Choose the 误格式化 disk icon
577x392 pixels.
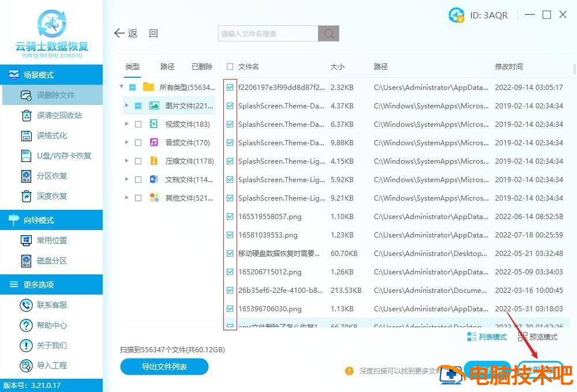coord(26,135)
